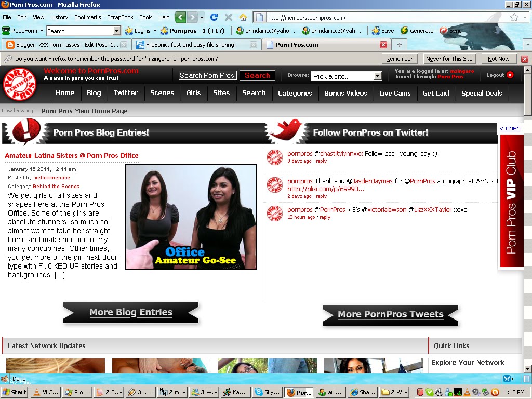
Task: Open the yellowmenace author link
Action: (52, 178)
